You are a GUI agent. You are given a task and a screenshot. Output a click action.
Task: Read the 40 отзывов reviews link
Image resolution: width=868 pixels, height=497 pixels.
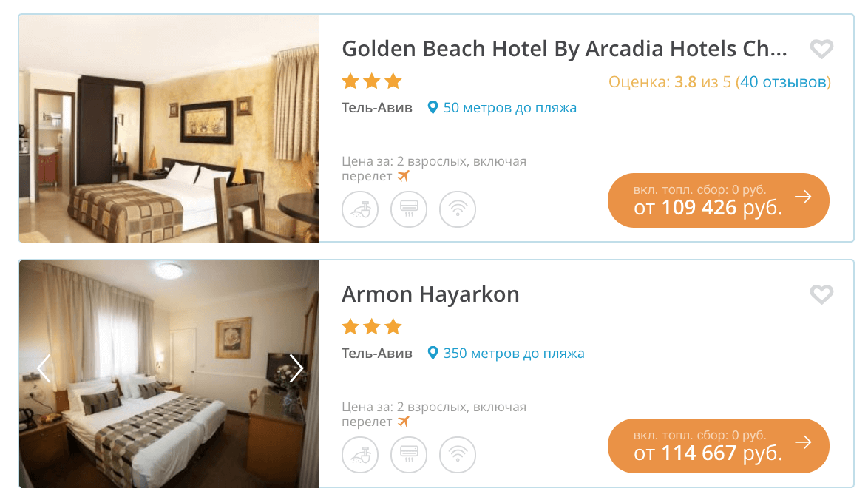pos(783,82)
